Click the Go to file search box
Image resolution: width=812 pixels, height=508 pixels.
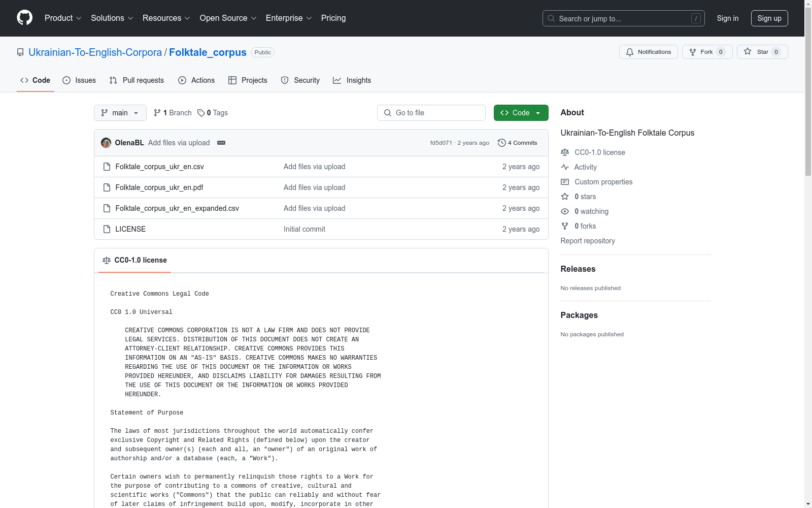pyautogui.click(x=431, y=113)
